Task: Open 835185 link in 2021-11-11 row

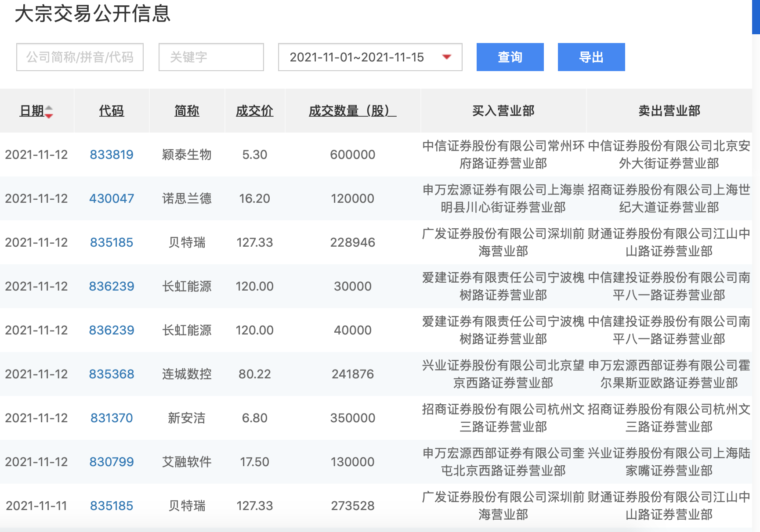Action: point(112,506)
